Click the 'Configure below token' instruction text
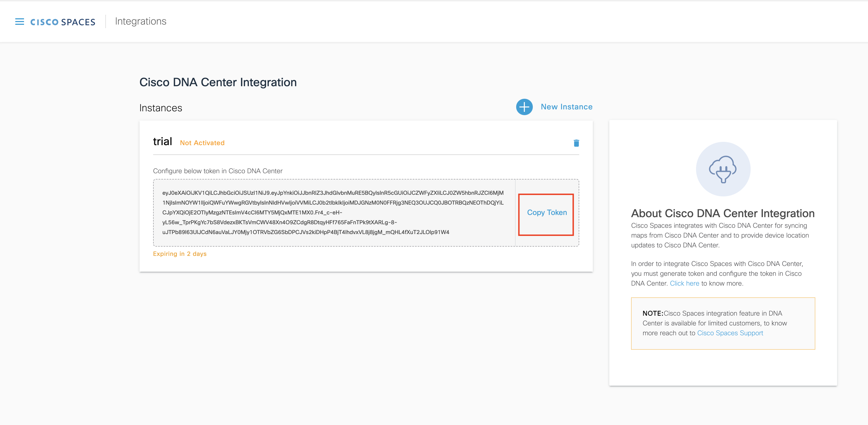The height and width of the screenshot is (425, 868). pyautogui.click(x=218, y=171)
